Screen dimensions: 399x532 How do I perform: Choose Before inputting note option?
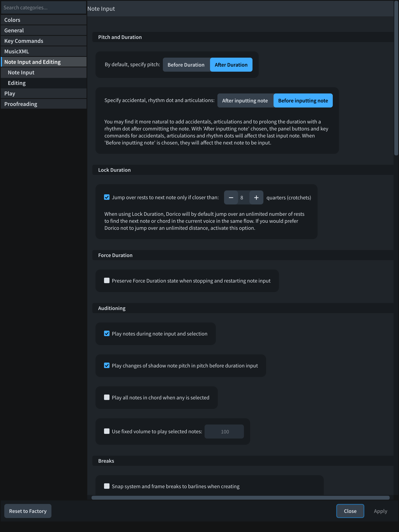point(303,100)
